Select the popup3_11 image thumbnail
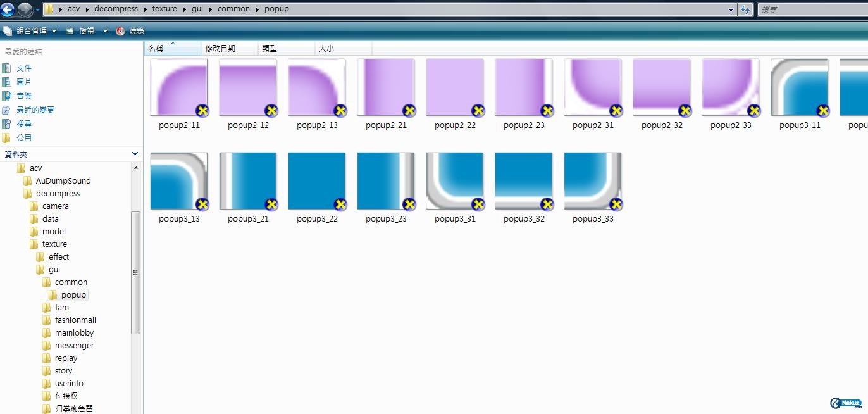The width and height of the screenshot is (868, 414). click(x=800, y=87)
